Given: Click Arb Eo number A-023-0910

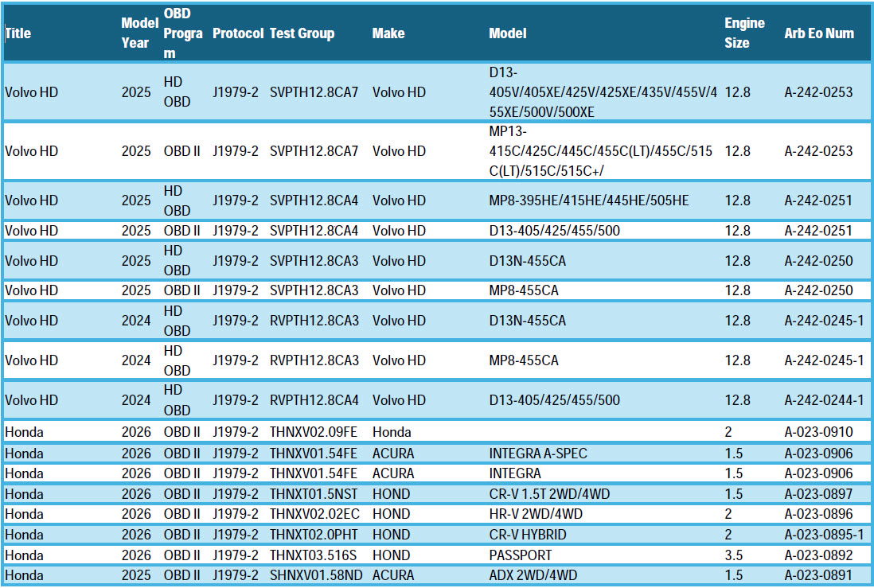Looking at the screenshot, I should coord(818,432).
